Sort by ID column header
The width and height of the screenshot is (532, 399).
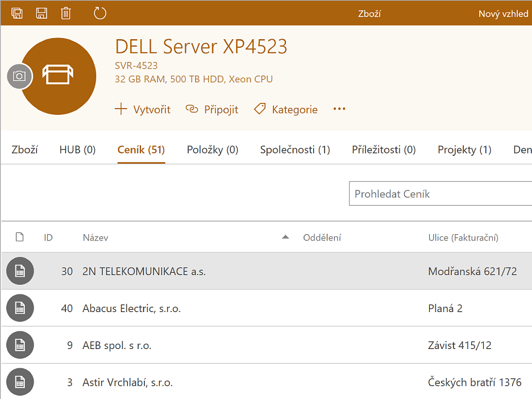click(x=48, y=238)
